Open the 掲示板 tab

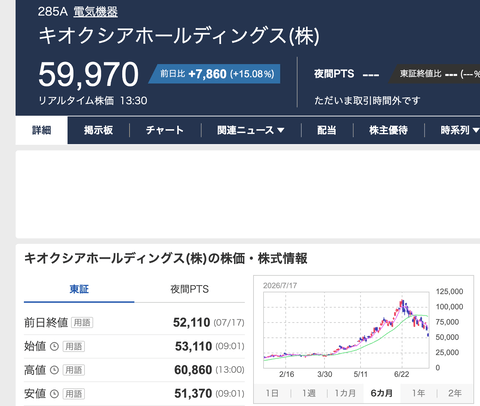[98, 130]
